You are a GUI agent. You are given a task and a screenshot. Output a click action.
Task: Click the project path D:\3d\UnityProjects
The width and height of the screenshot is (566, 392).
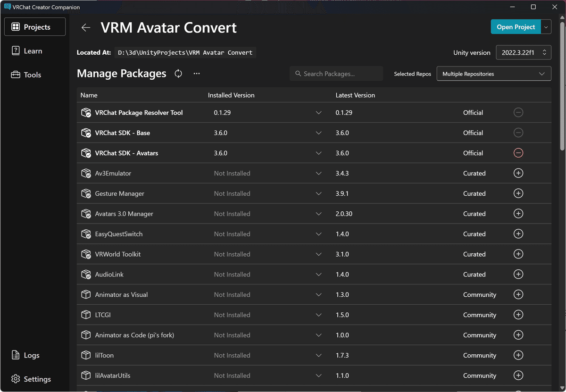(185, 52)
